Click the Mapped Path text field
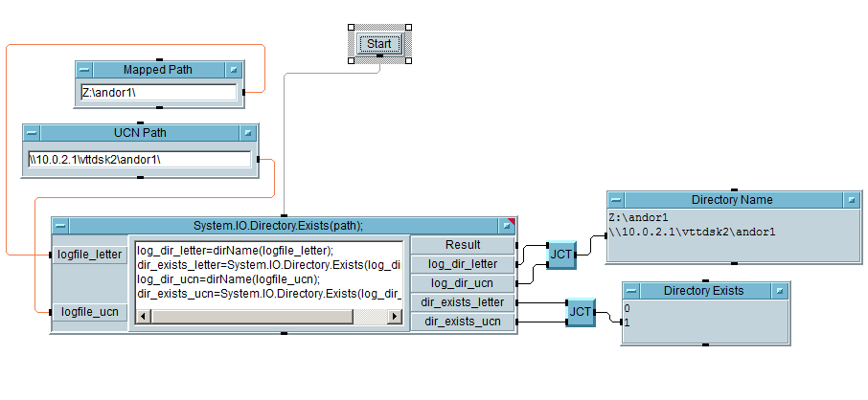The height and width of the screenshot is (400, 868). tap(158, 93)
